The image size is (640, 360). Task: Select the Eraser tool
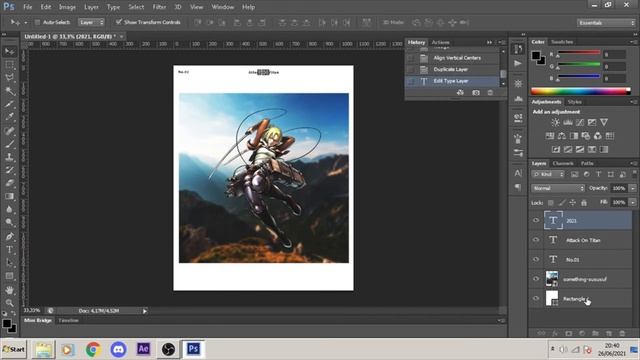pyautogui.click(x=9, y=183)
